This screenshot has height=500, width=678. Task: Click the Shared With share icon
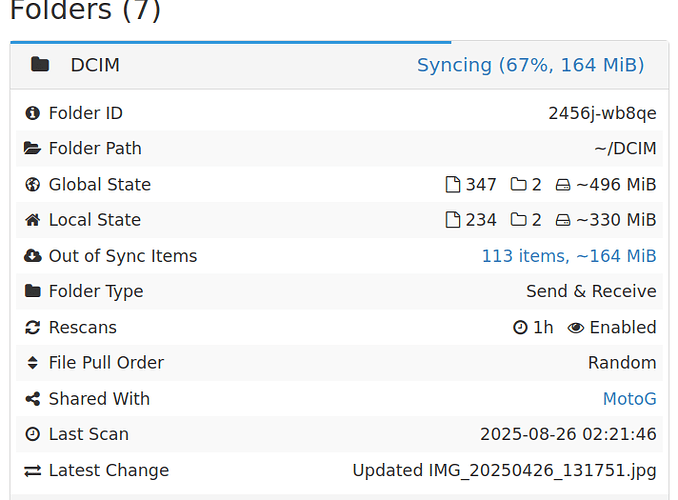[32, 399]
